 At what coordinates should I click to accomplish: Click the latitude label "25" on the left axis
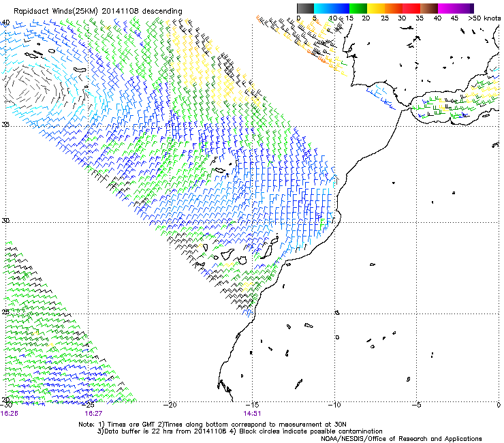pyautogui.click(x=5, y=312)
